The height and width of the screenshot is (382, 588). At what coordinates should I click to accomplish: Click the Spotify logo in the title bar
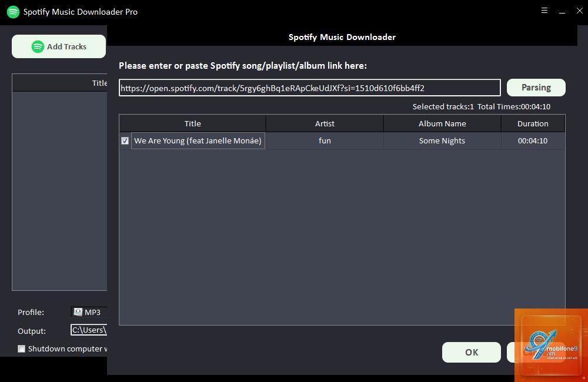pos(13,12)
